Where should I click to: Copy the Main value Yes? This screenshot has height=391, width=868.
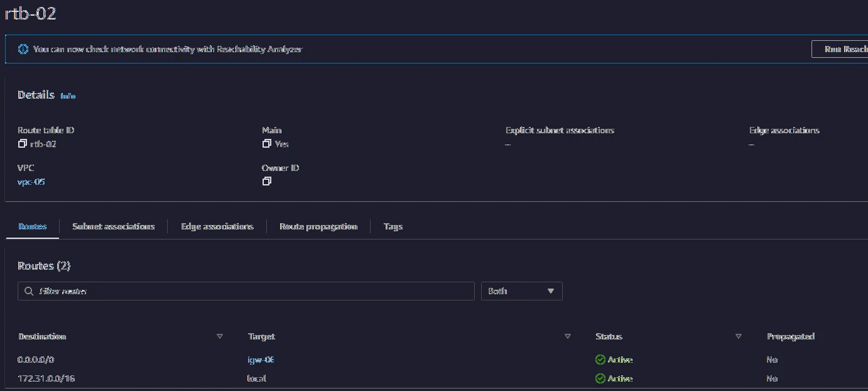pyautogui.click(x=266, y=144)
